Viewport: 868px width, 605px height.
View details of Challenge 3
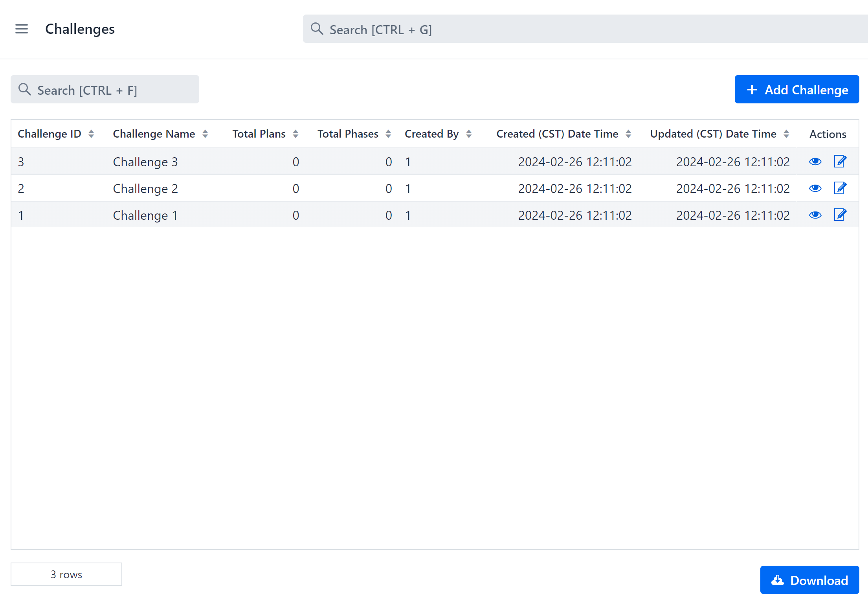point(815,162)
